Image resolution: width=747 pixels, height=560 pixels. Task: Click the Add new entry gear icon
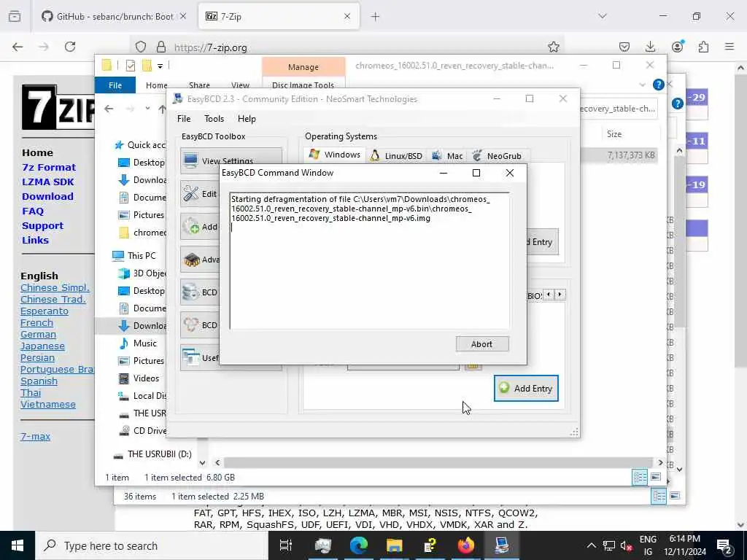[191, 226]
